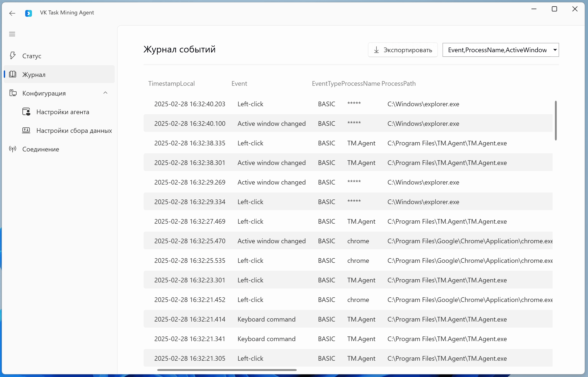Click the Конфигурация folder icon
The height and width of the screenshot is (377, 588).
(13, 93)
